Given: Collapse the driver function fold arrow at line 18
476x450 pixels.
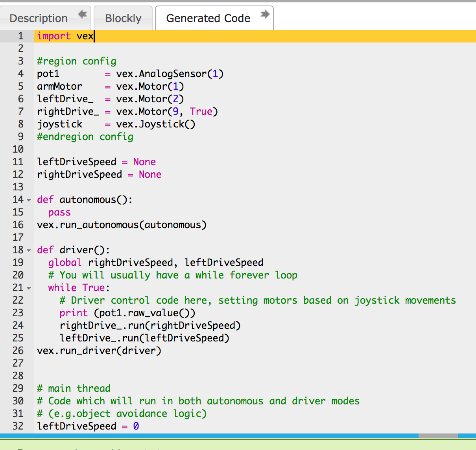Looking at the screenshot, I should pos(29,251).
